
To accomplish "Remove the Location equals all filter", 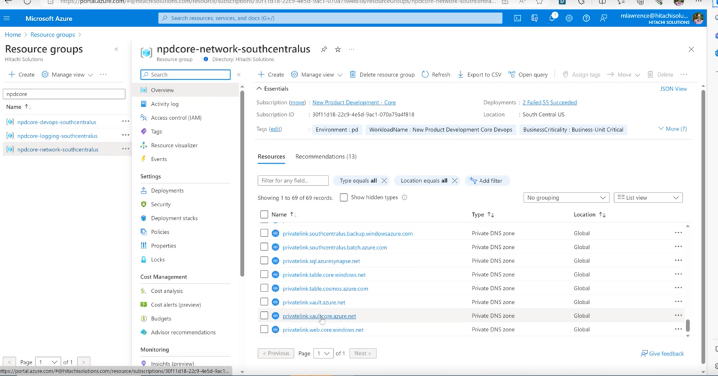I will (454, 181).
